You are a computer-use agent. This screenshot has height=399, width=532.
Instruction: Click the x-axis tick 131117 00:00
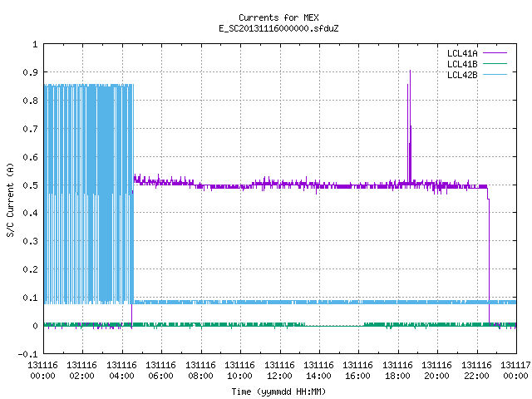click(x=515, y=371)
